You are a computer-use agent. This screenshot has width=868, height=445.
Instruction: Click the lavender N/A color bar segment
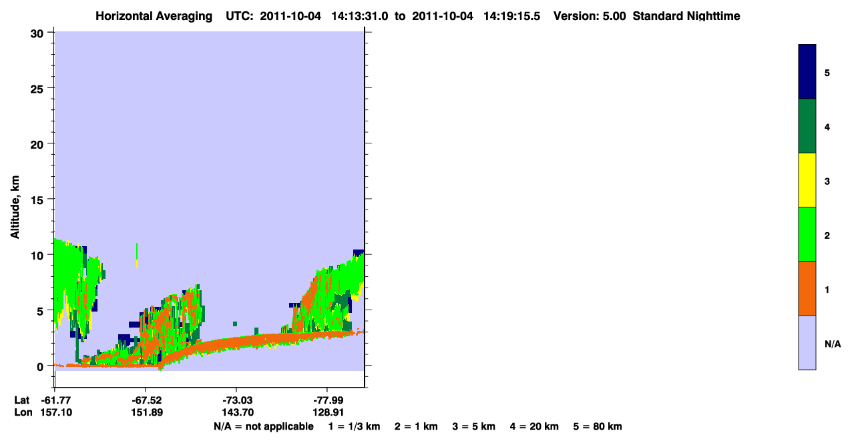click(807, 342)
